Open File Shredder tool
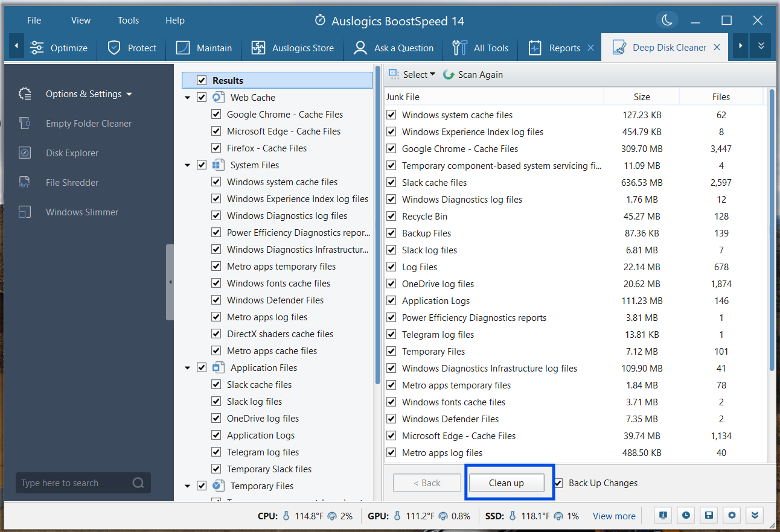The width and height of the screenshot is (780, 532). pos(72,183)
